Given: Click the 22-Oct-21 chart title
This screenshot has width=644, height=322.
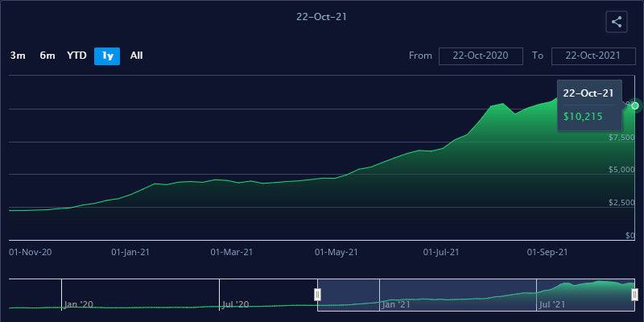Looking at the screenshot, I should tap(322, 16).
